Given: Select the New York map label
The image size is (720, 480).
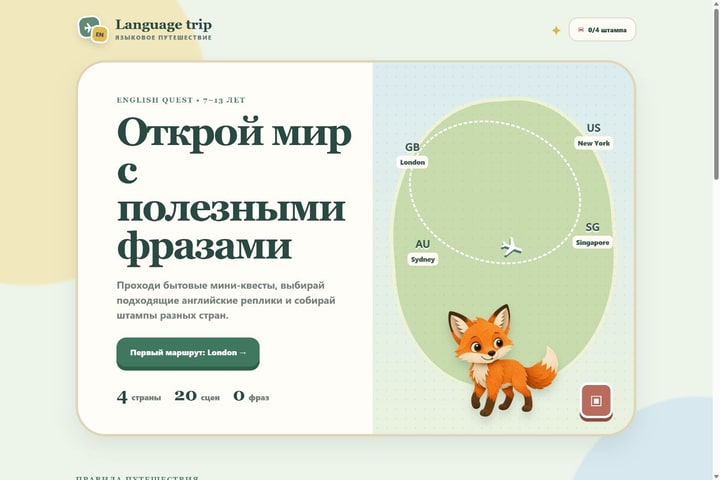Looking at the screenshot, I should (594, 143).
